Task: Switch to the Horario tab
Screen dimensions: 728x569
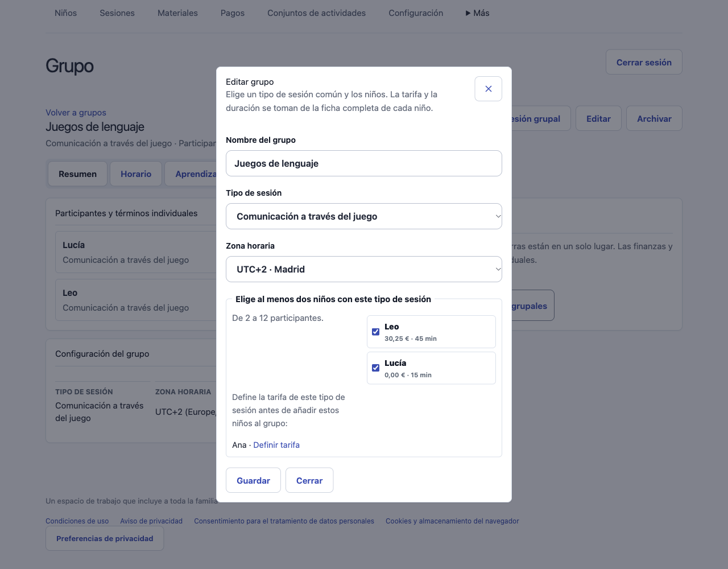Action: coord(136,174)
